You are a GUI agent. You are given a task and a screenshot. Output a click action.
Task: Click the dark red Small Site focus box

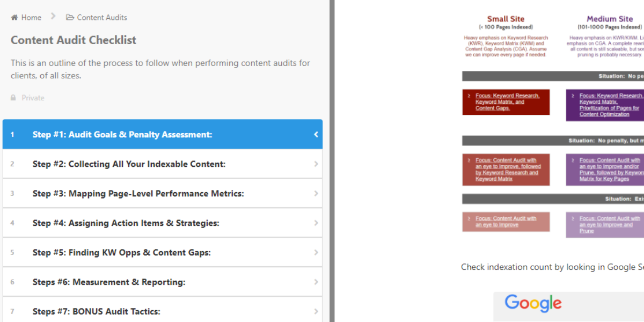point(506,102)
